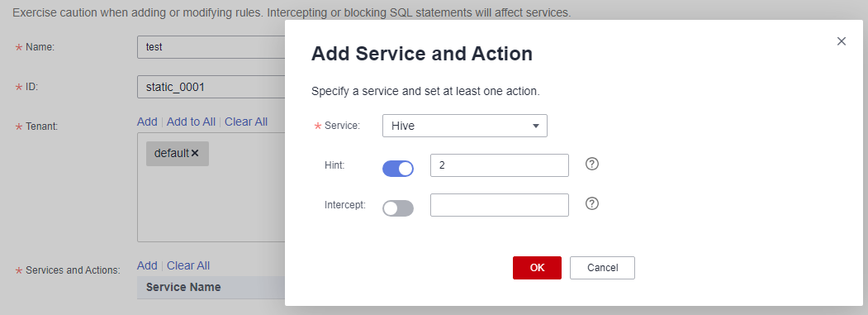This screenshot has width=868, height=315.
Task: Click the Service dropdown arrow
Action: coord(535,126)
